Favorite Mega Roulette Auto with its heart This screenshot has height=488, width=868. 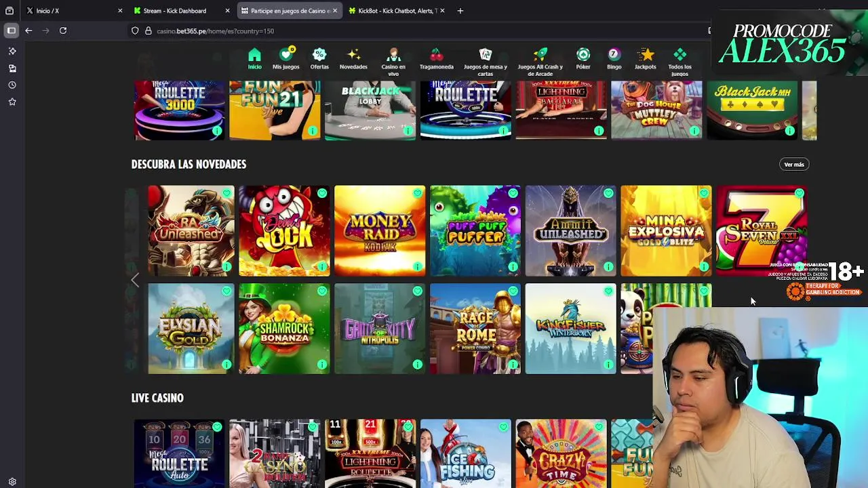(x=217, y=427)
